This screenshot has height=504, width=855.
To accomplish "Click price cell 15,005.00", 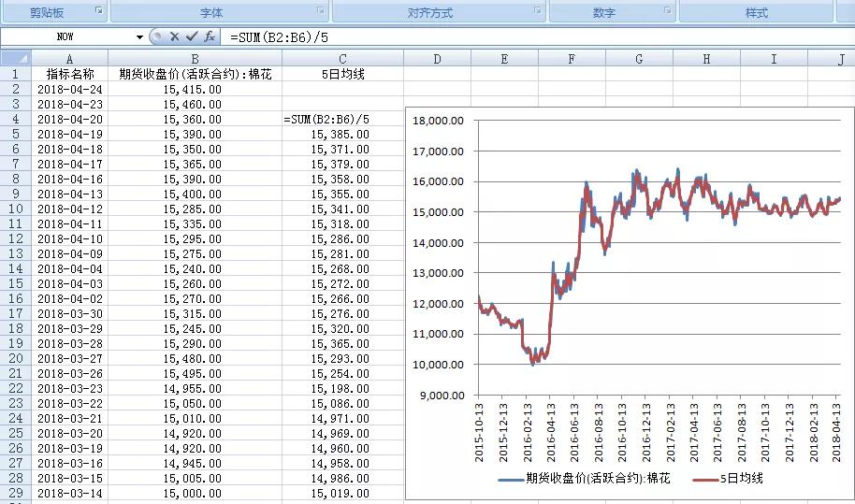I will 196,478.
